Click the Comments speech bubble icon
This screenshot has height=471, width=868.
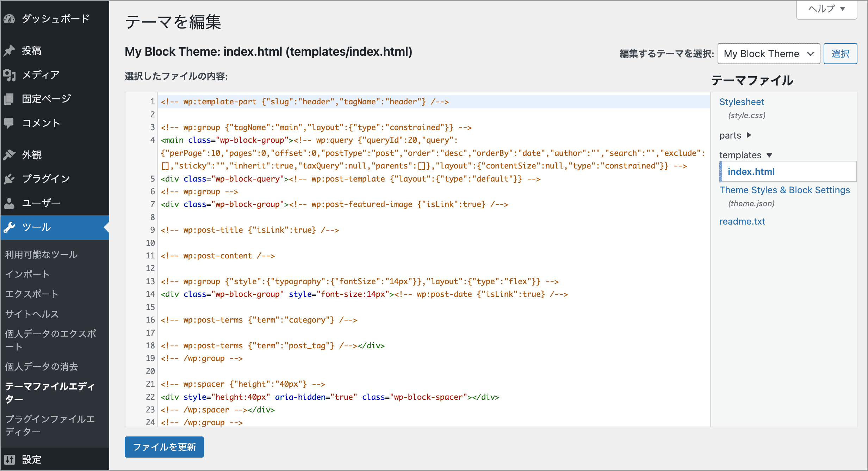[x=10, y=123]
